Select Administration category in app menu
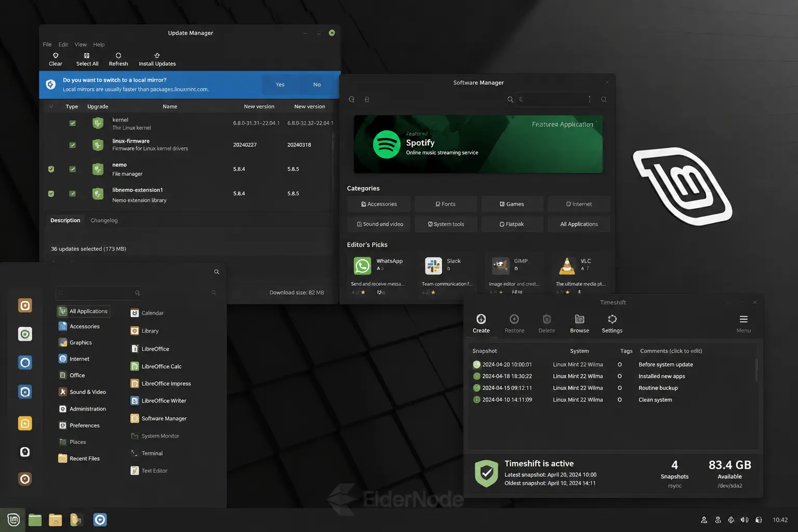This screenshot has width=798, height=532. pyautogui.click(x=82, y=409)
